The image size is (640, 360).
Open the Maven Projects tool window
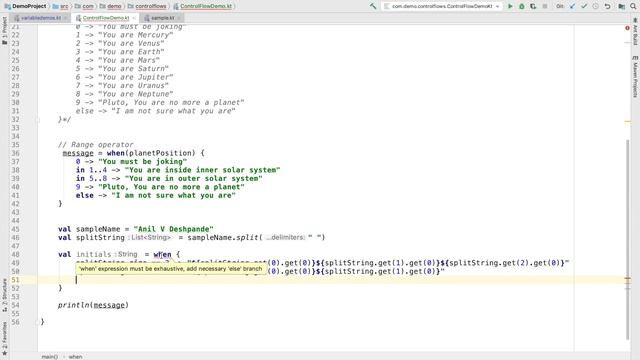635,77
